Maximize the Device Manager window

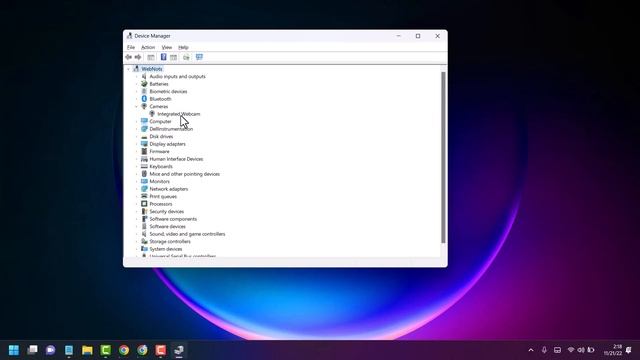point(418,36)
